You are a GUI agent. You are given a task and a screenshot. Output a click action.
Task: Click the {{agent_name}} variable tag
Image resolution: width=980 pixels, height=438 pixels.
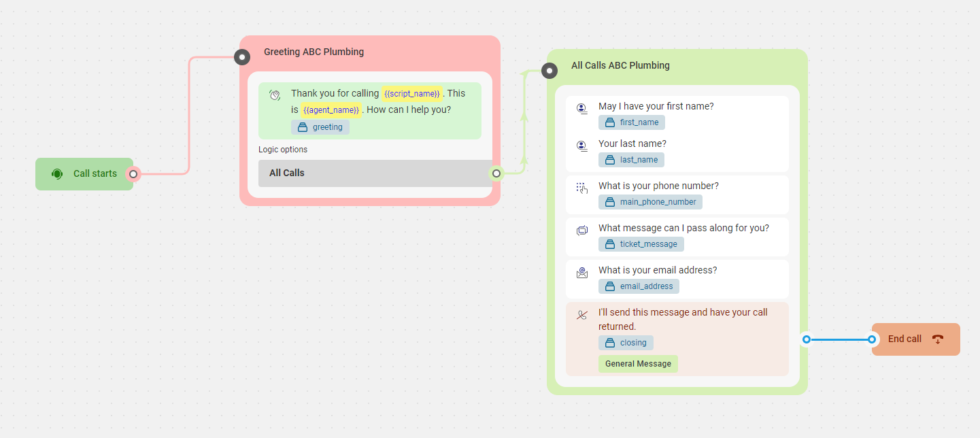click(x=331, y=109)
